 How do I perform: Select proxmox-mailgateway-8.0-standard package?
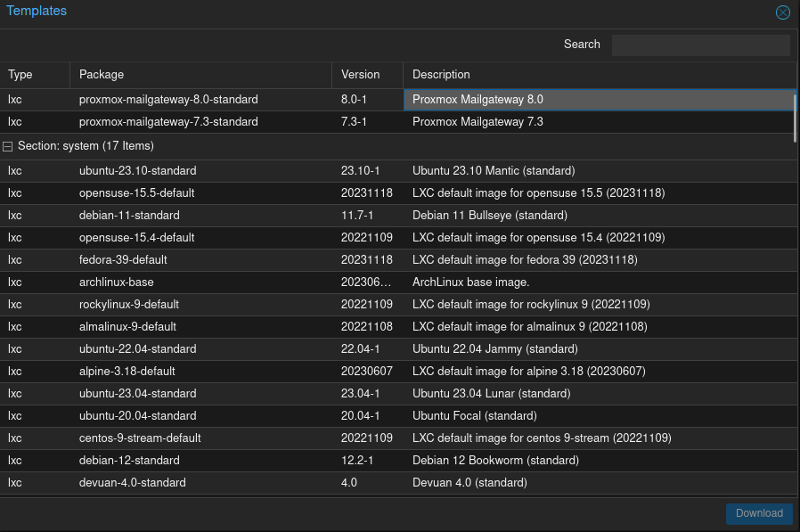pyautogui.click(x=168, y=100)
